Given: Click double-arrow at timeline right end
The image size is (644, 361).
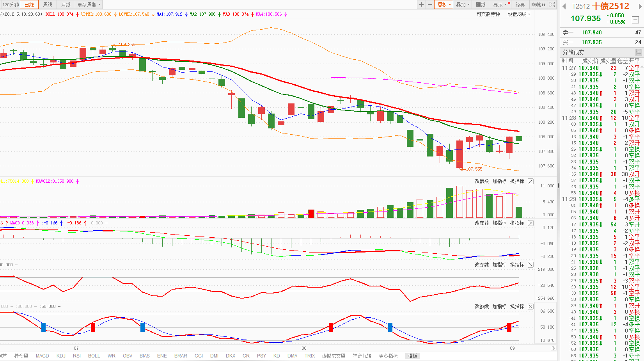Looking at the screenshot, I should click(x=553, y=348).
